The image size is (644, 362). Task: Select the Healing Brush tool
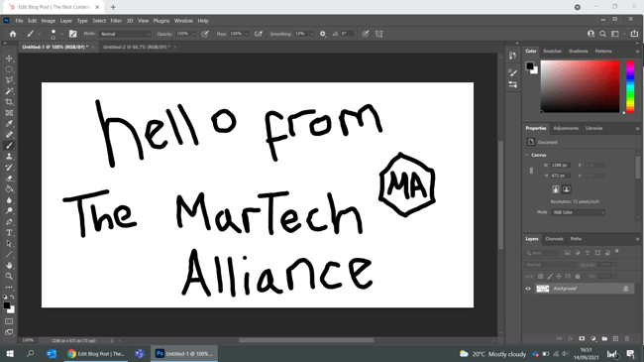9,135
